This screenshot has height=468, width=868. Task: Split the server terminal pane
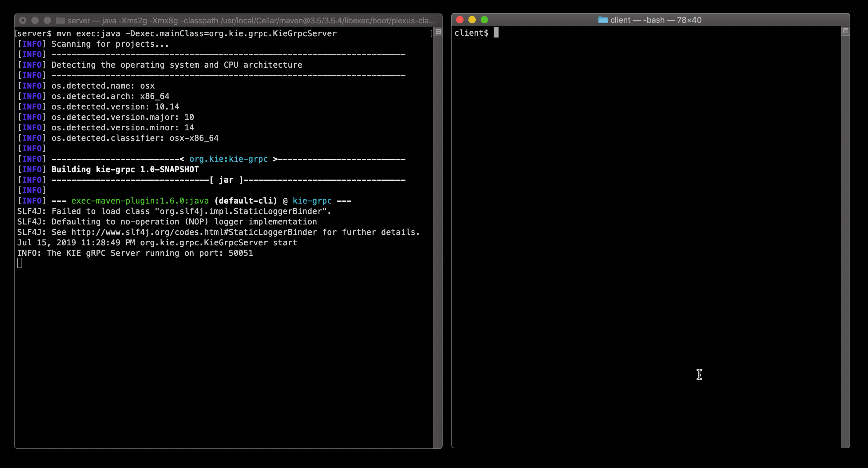[438, 32]
